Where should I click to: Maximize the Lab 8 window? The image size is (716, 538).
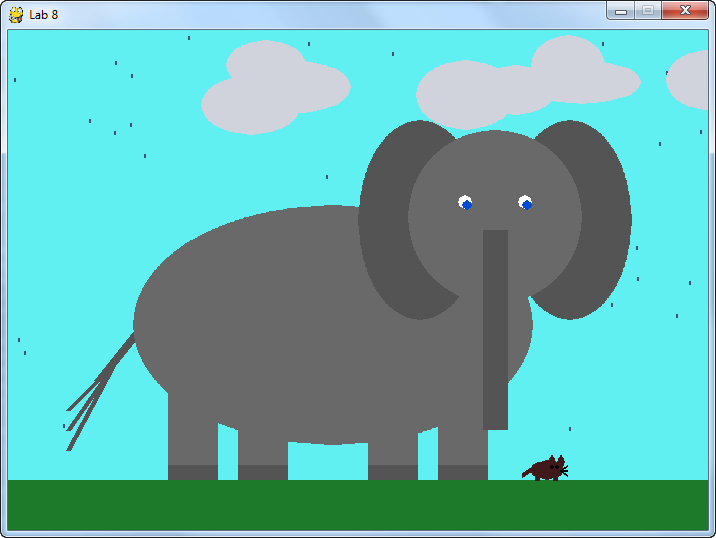tap(647, 10)
